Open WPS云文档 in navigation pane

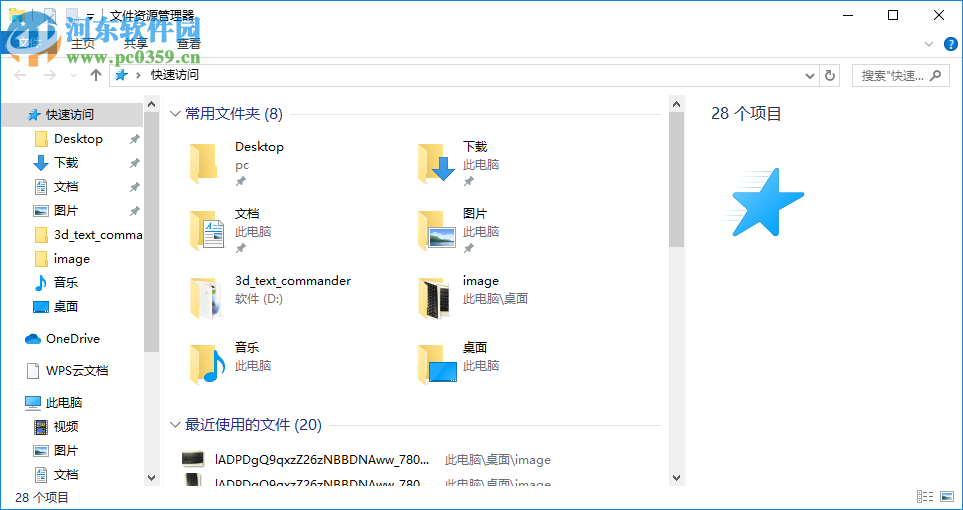tap(68, 371)
